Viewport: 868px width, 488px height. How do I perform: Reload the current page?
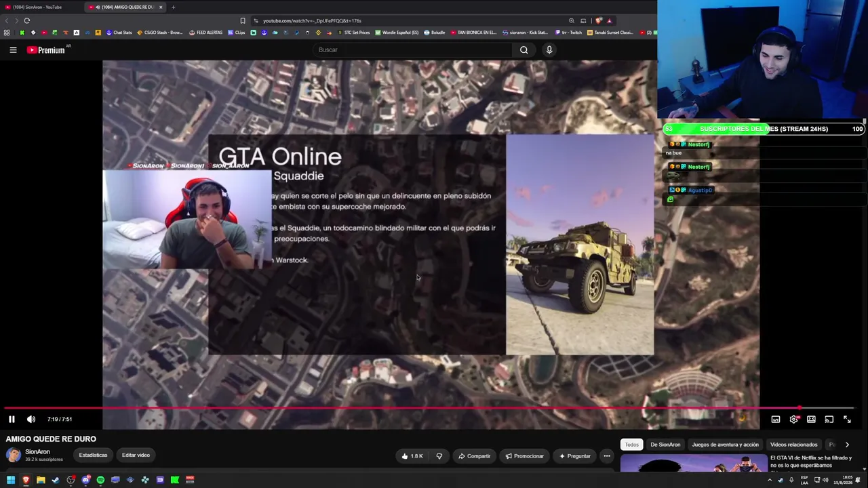27,20
